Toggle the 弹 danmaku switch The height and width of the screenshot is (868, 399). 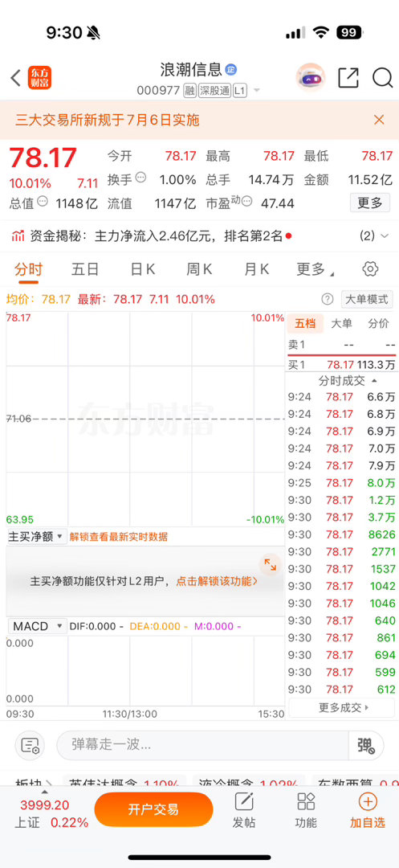click(366, 745)
